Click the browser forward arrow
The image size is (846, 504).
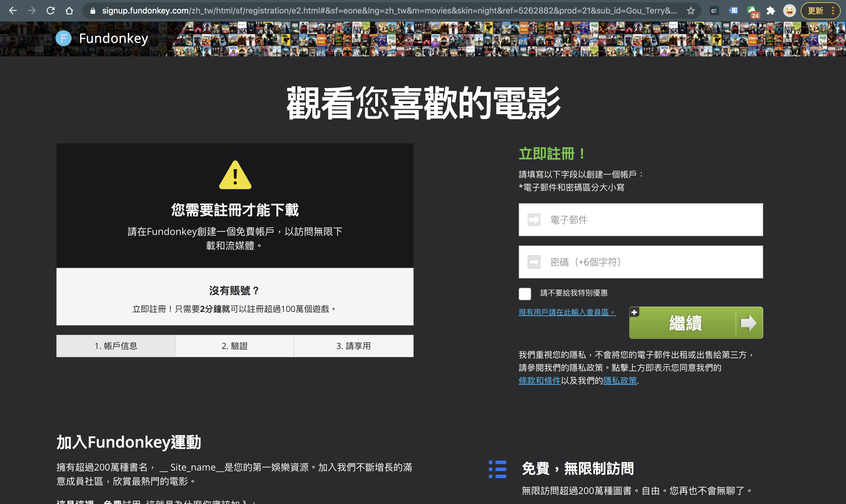[x=32, y=11]
